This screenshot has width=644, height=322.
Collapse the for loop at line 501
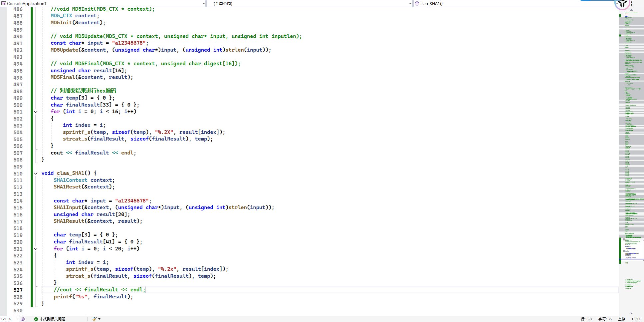[x=36, y=112]
